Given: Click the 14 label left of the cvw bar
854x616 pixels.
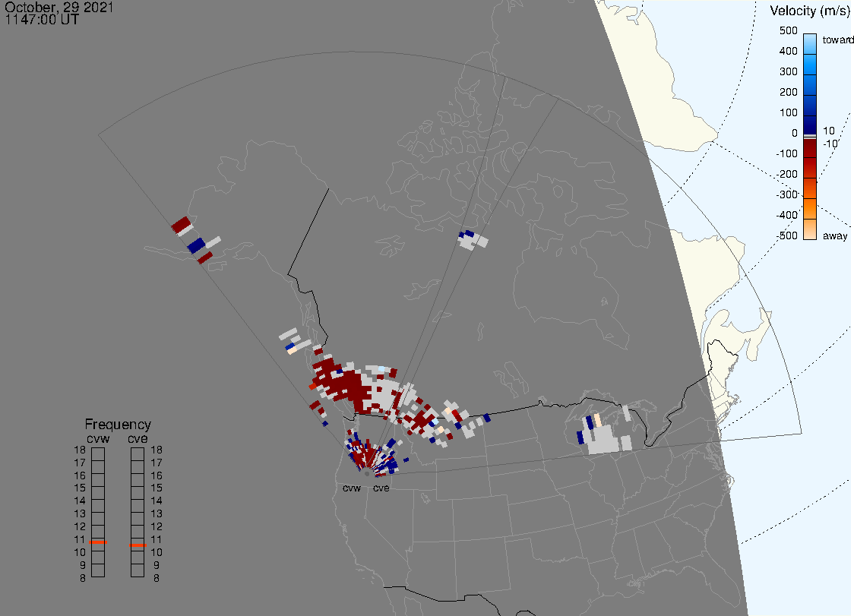Looking at the screenshot, I should (80, 501).
